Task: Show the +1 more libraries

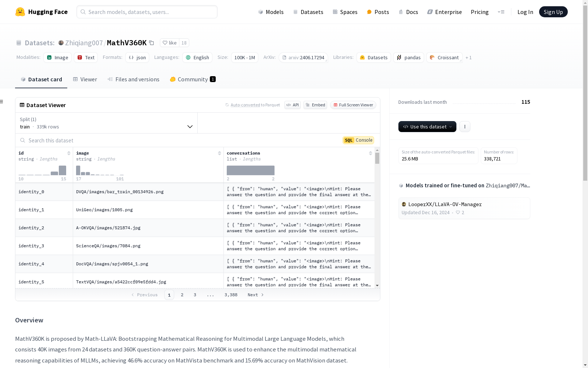Action: point(469,57)
